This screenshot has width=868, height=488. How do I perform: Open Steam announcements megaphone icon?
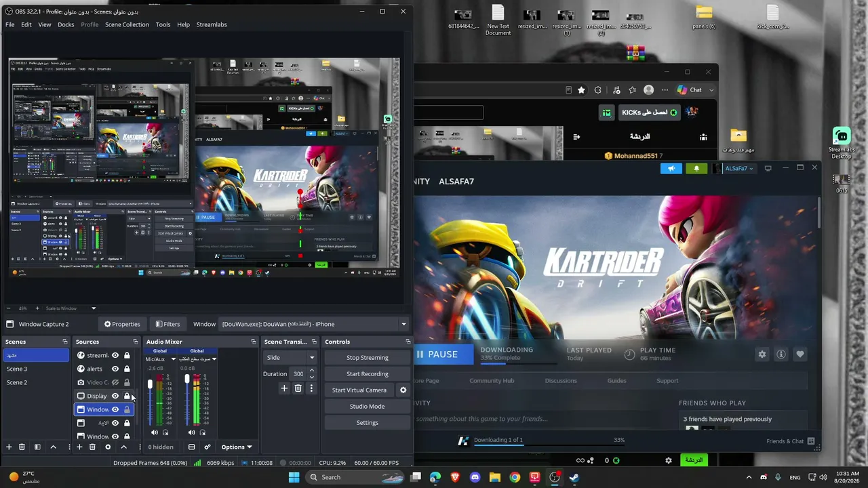(x=671, y=169)
